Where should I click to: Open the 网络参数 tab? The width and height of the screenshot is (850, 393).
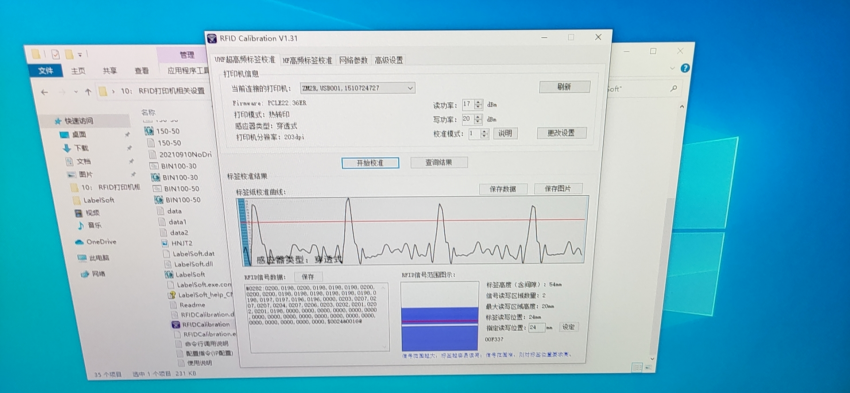(x=353, y=60)
